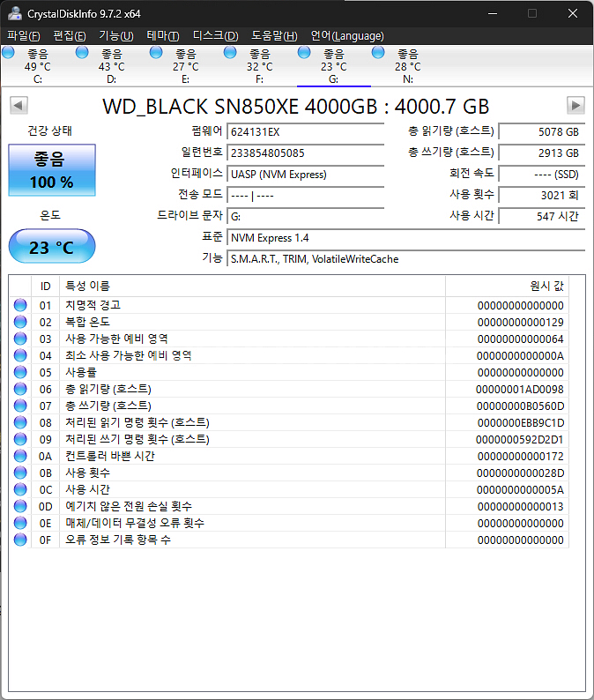Click the 일련번호 serial number field
The height and width of the screenshot is (700, 594).
pos(305,153)
